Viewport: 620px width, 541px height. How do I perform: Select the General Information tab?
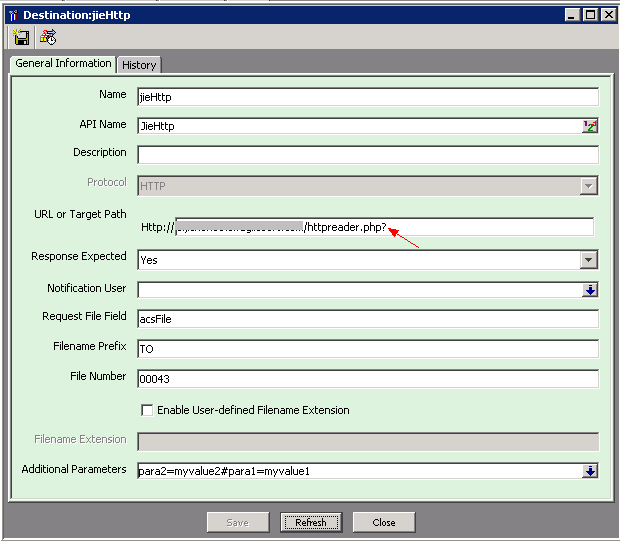pyautogui.click(x=63, y=64)
